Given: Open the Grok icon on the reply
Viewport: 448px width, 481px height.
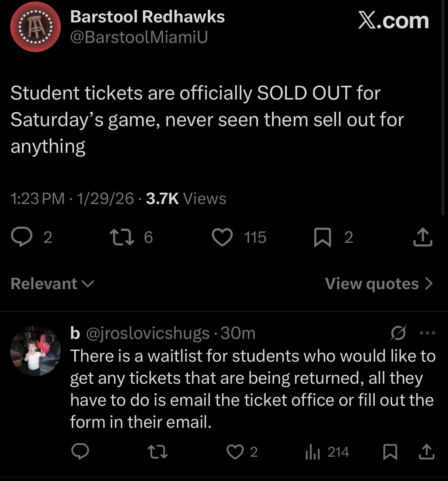Looking at the screenshot, I should coord(399,333).
